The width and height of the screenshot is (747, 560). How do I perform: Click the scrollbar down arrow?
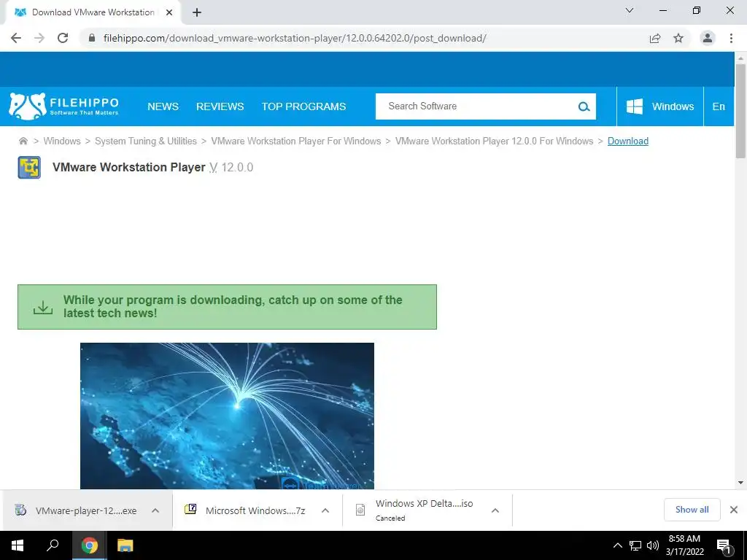740,483
